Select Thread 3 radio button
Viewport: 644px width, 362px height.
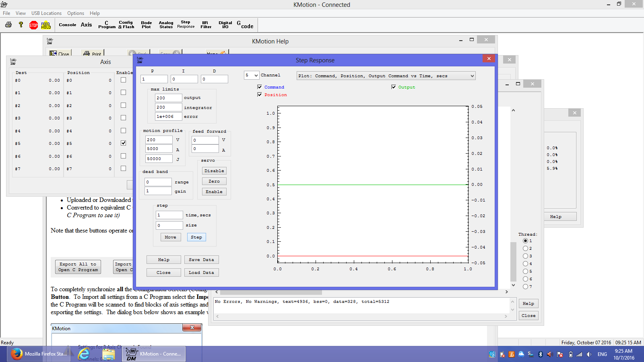(x=525, y=256)
